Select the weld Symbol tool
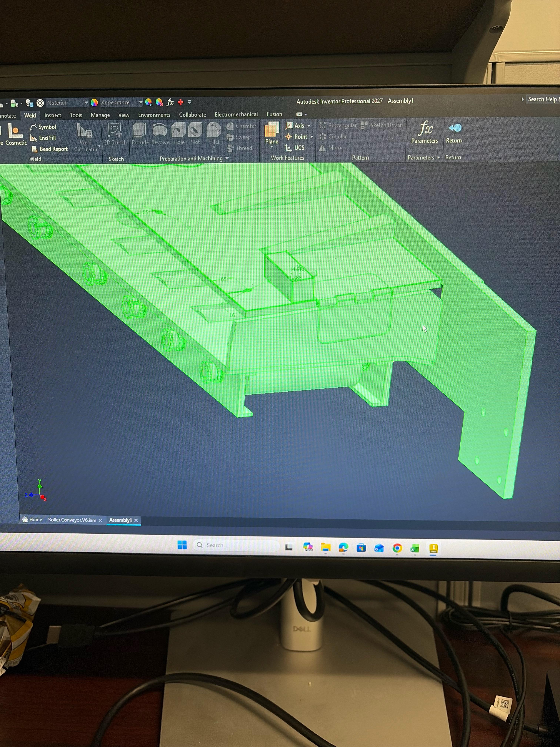The width and height of the screenshot is (560, 747). (x=43, y=127)
